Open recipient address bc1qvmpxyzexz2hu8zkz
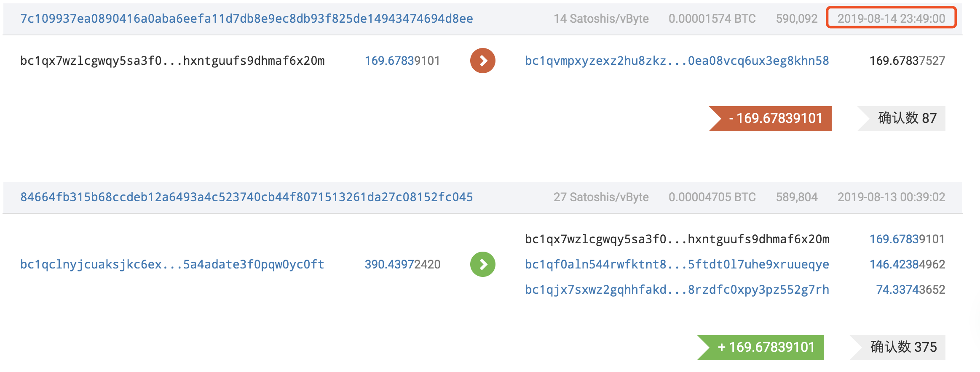980x372 pixels. [x=677, y=61]
